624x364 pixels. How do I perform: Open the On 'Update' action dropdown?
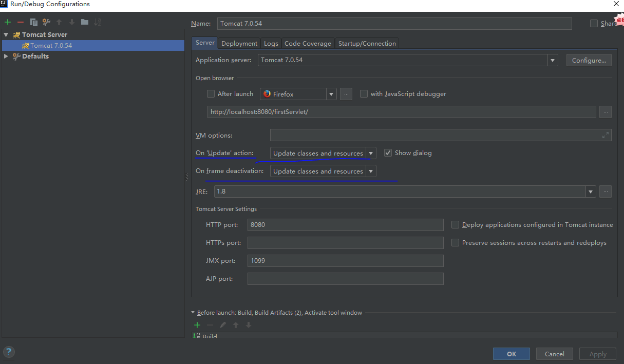pos(371,153)
